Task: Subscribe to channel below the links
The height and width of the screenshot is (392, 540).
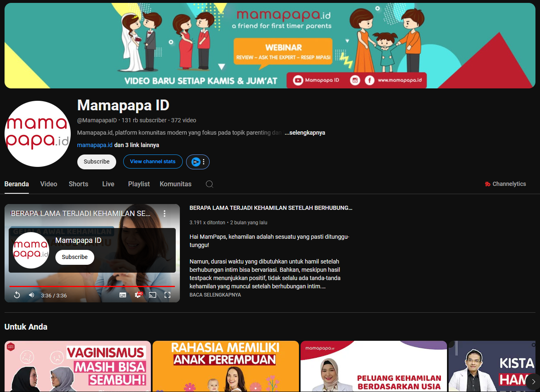Action: [97, 162]
